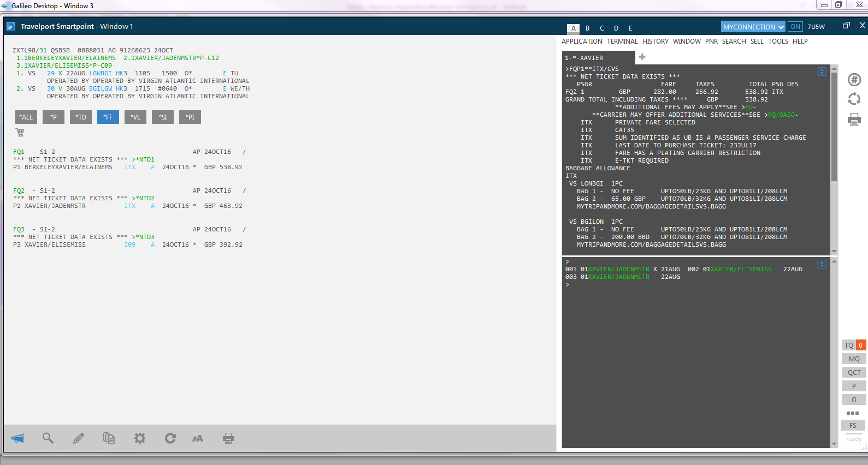
Task: Click the three dots more button in sidebar
Action: point(853,413)
